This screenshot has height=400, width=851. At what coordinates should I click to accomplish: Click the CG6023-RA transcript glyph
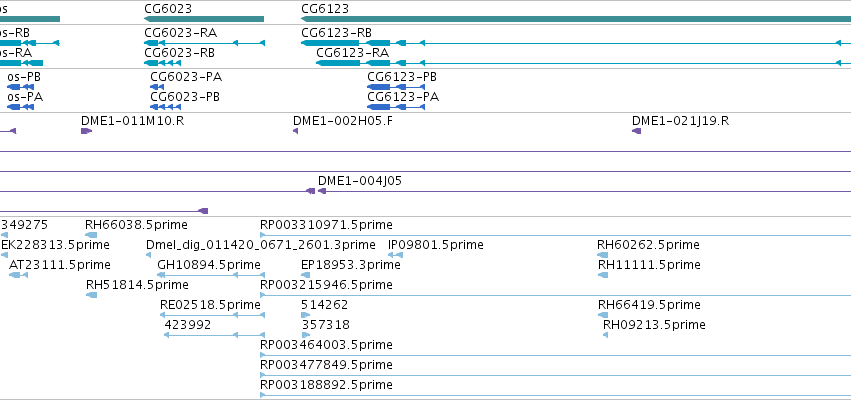click(x=204, y=43)
